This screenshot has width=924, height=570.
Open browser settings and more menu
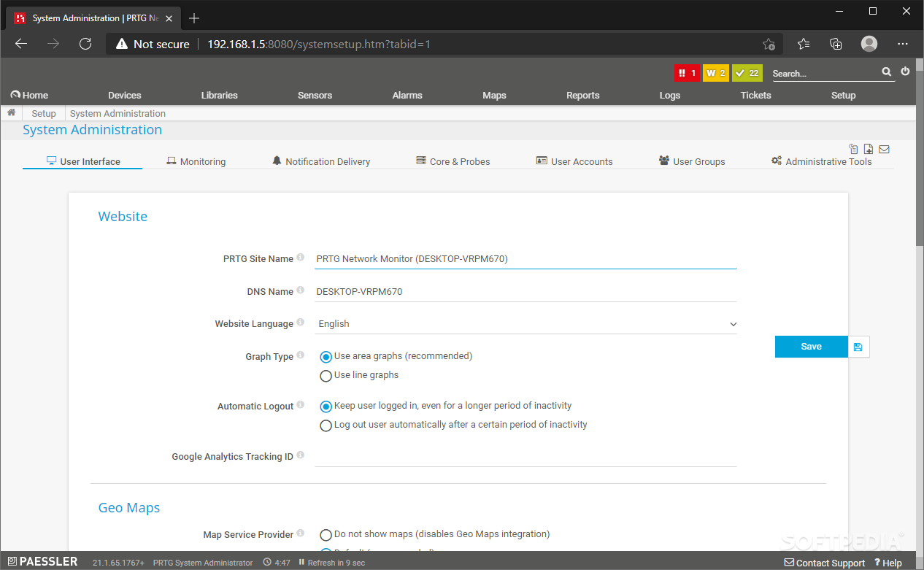coord(903,44)
